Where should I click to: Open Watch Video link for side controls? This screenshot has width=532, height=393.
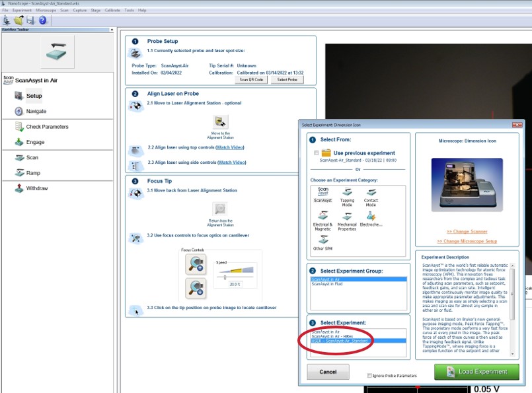tap(232, 162)
